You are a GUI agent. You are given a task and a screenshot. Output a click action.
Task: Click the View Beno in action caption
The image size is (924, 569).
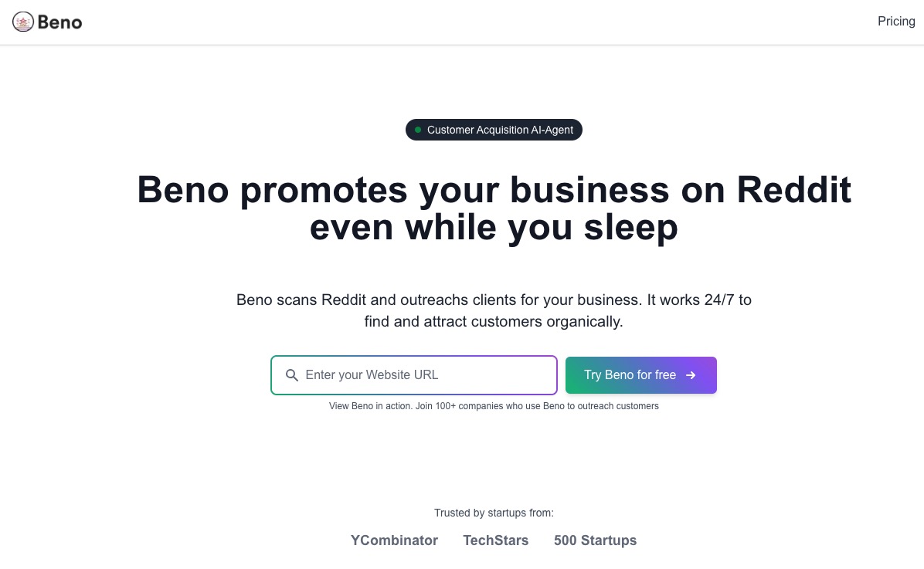click(494, 406)
